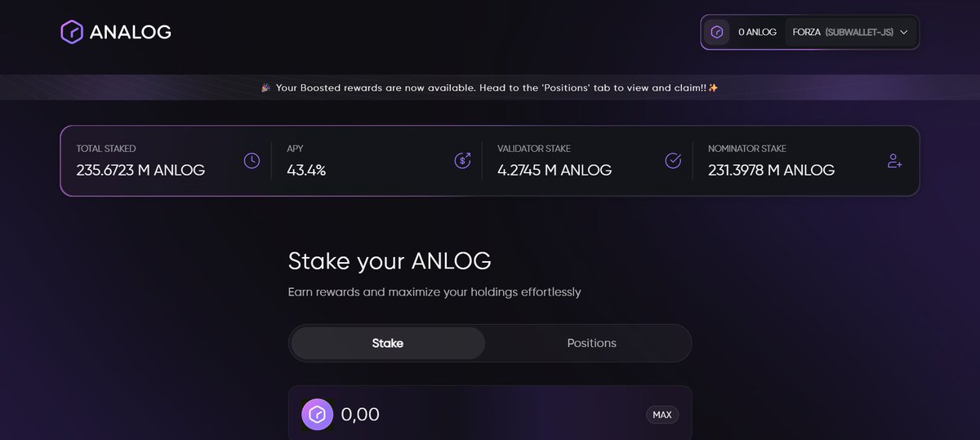Select the Stake tab

(388, 343)
